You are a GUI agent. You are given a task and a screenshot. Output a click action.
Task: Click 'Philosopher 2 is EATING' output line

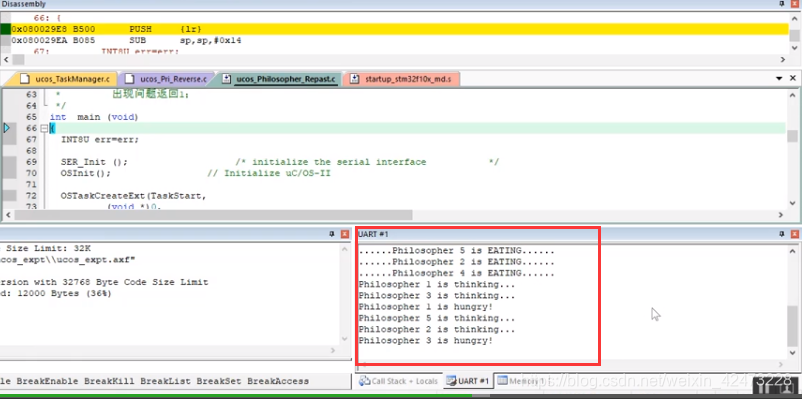[x=456, y=262]
